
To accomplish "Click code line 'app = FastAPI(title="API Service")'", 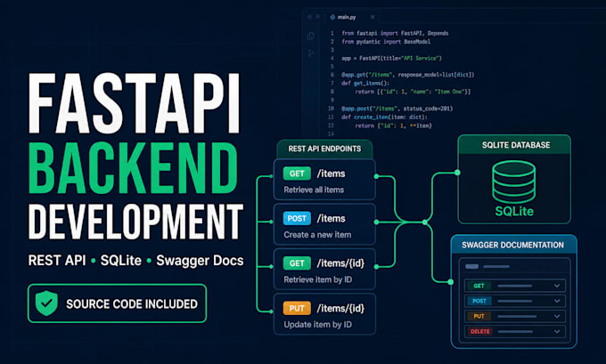I will (x=391, y=58).
